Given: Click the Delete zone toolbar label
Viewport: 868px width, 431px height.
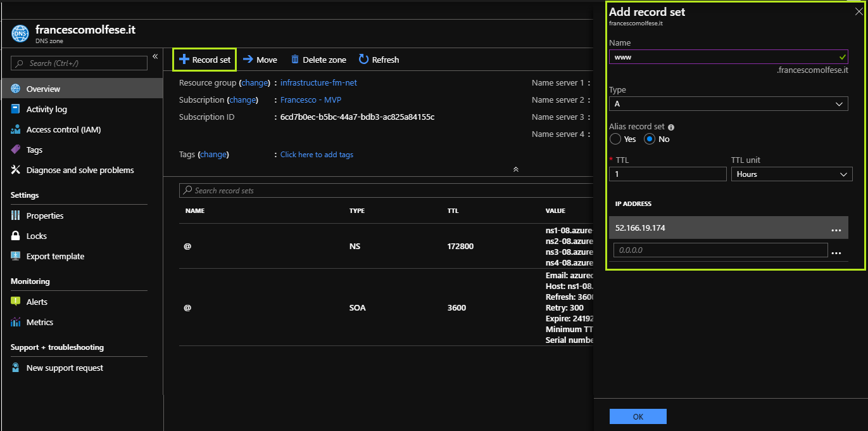Looking at the screenshot, I should pyautogui.click(x=324, y=60).
